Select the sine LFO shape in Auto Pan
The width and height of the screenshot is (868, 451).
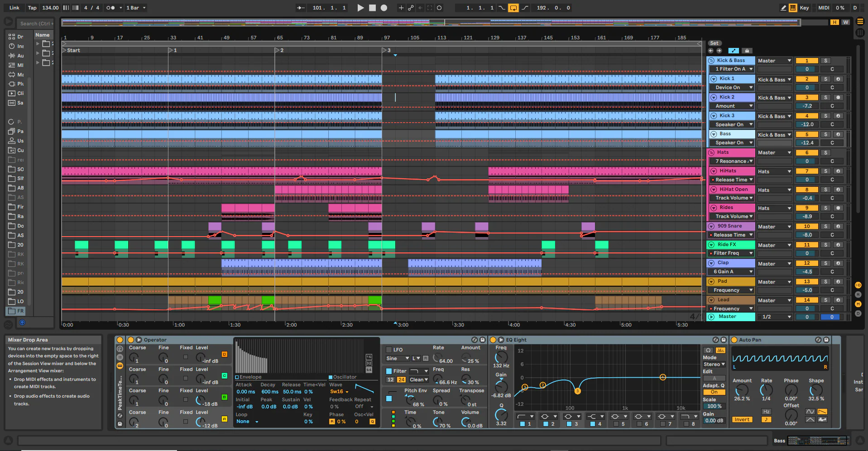pos(810,411)
